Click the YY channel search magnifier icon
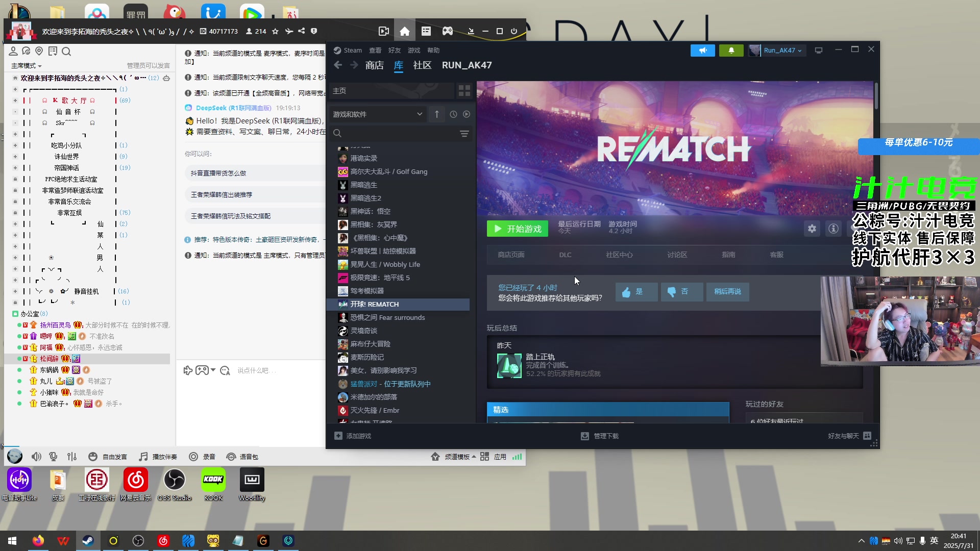The width and height of the screenshot is (980, 551). tap(66, 52)
